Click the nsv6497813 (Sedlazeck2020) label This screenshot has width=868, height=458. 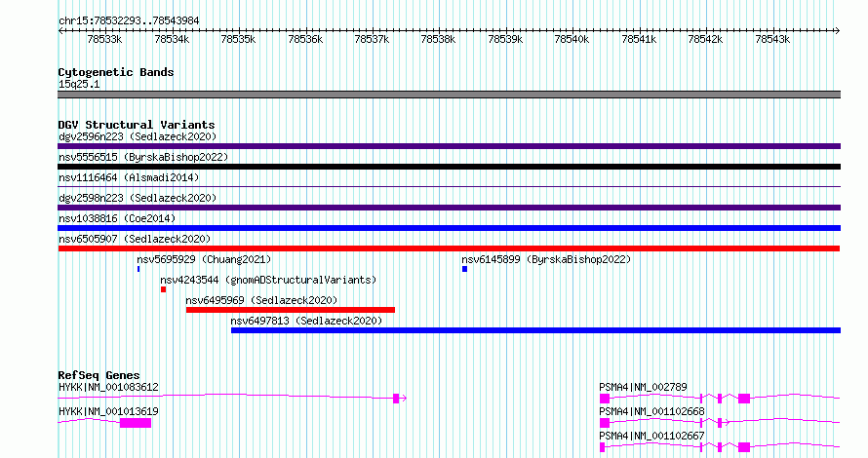point(306,321)
